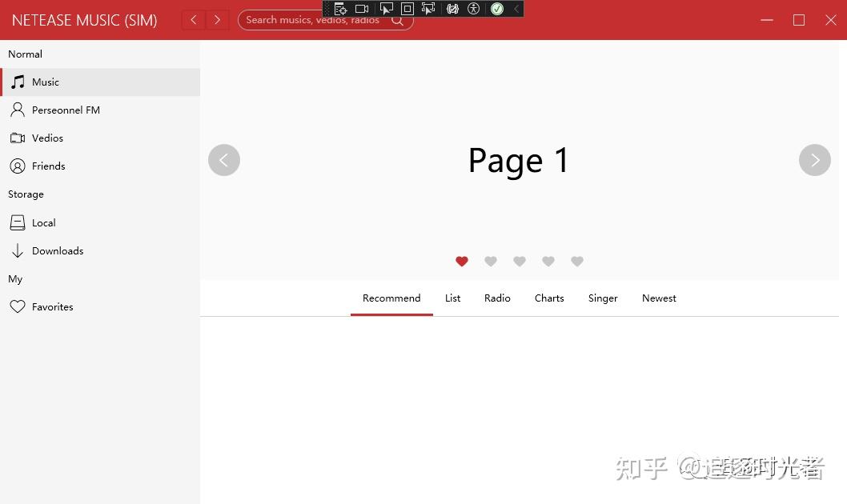Click the search magnifier icon

pyautogui.click(x=398, y=20)
